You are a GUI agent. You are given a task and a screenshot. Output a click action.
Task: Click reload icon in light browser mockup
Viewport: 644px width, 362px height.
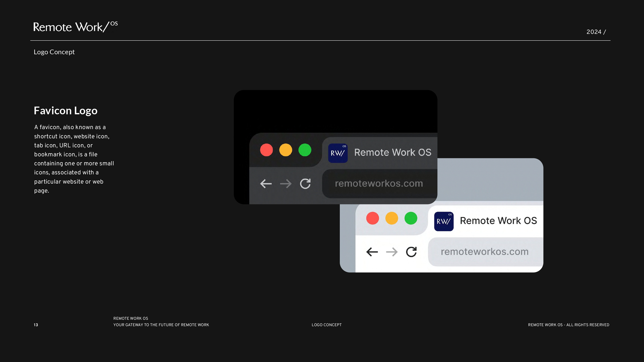pyautogui.click(x=411, y=252)
